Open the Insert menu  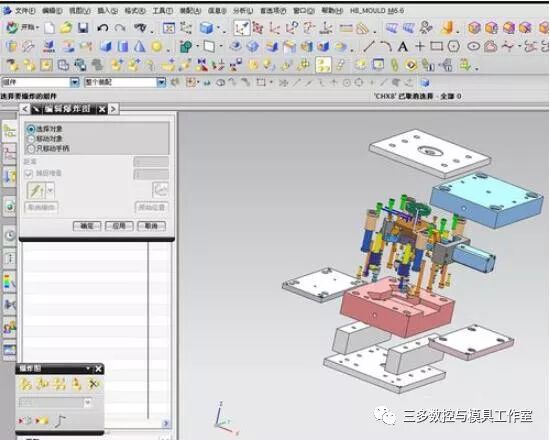pyautogui.click(x=107, y=11)
